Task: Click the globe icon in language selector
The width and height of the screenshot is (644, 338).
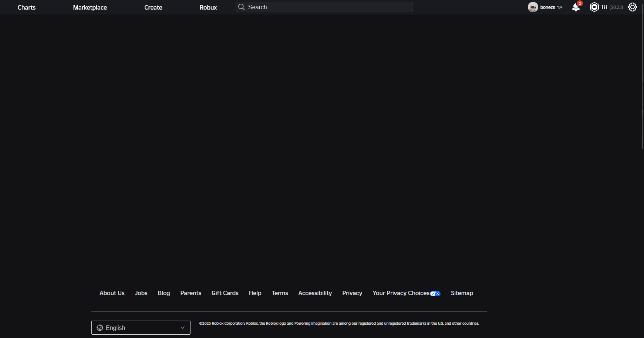Action: tap(100, 328)
